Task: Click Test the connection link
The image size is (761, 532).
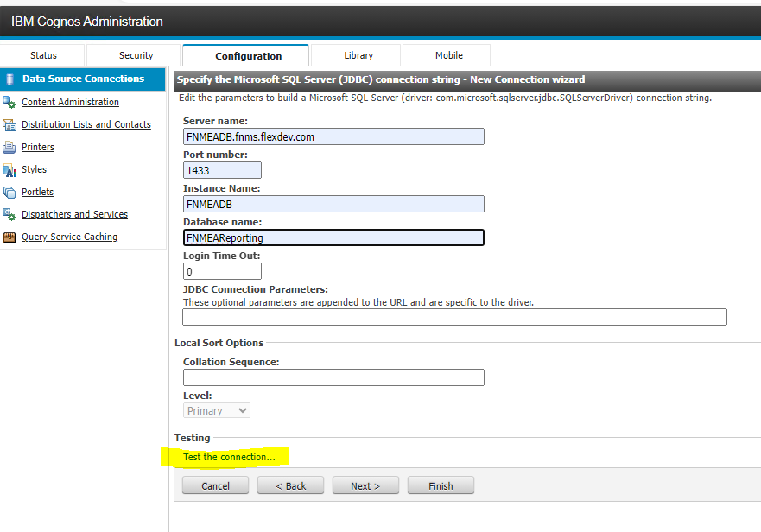Action: tap(229, 457)
